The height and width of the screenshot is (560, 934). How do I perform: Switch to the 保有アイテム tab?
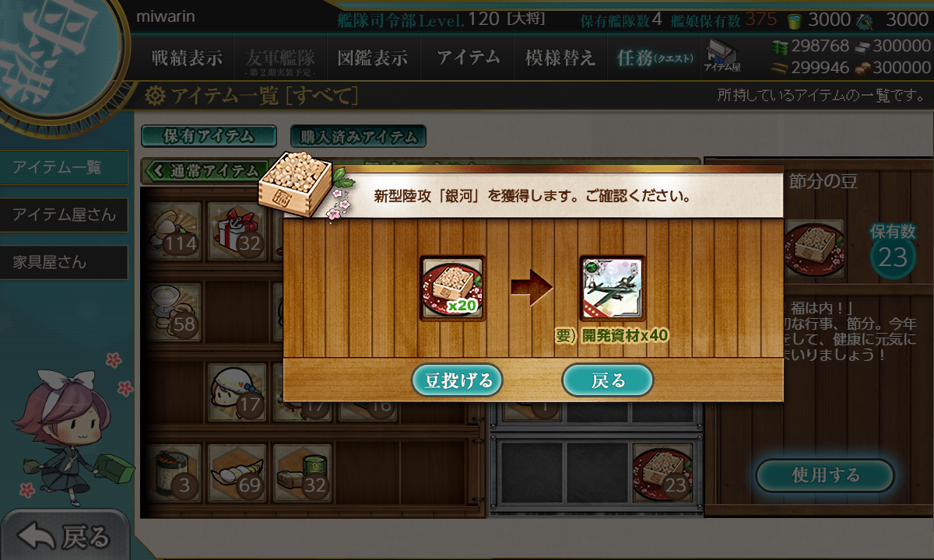(x=209, y=136)
